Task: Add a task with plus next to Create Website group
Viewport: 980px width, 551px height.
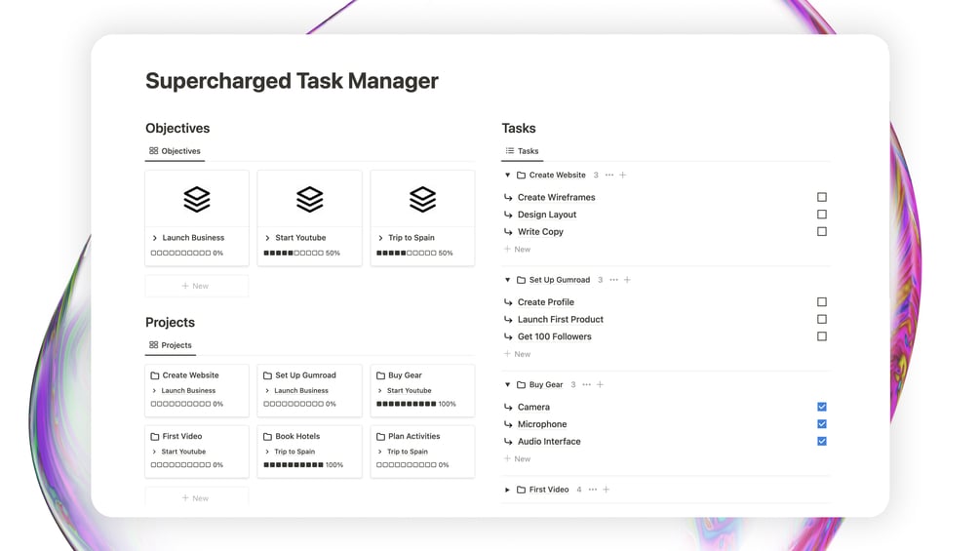Action: tap(622, 175)
